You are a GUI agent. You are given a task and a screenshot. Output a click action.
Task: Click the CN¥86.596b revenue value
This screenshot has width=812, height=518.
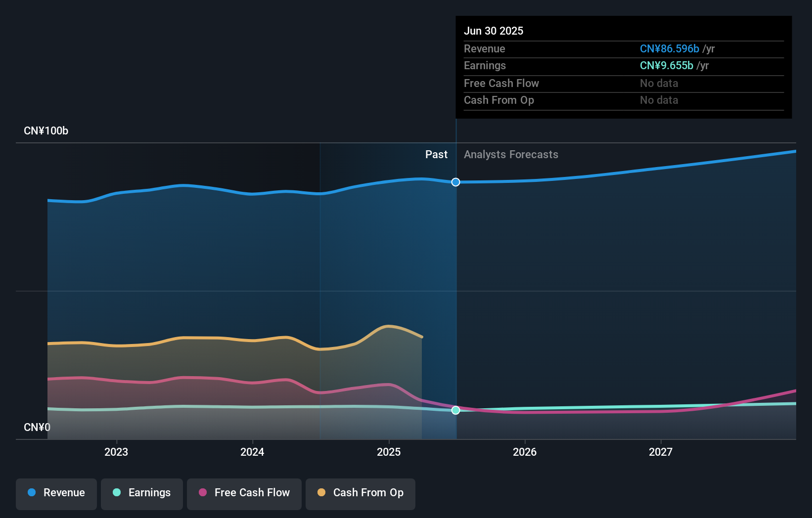670,48
